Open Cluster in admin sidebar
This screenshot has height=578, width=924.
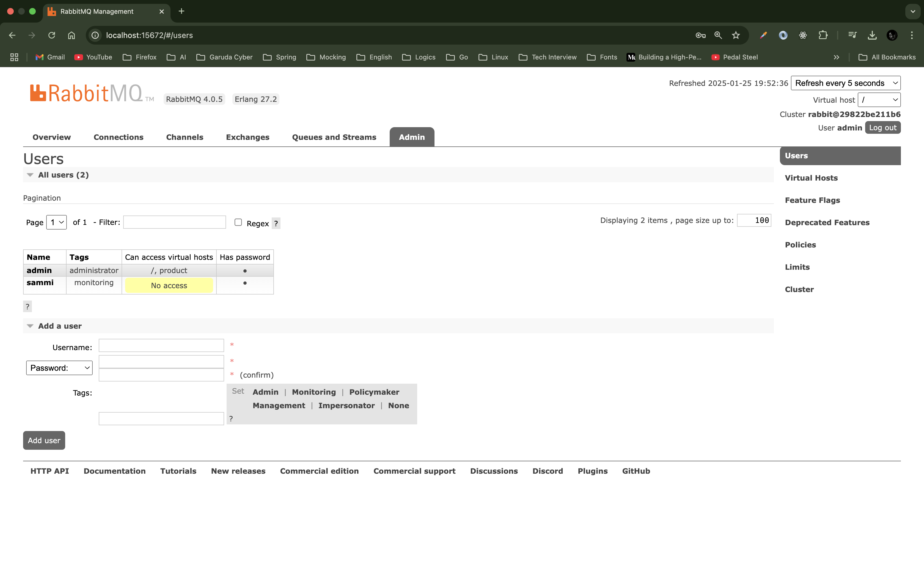coord(799,289)
